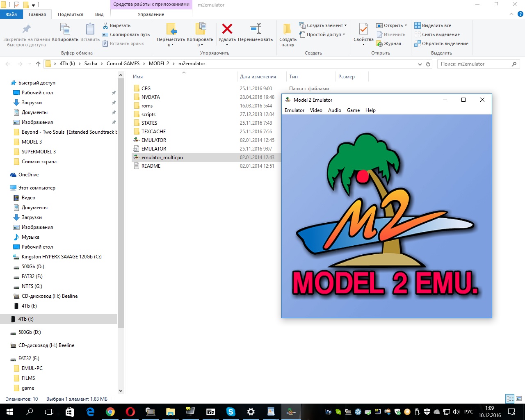525x420 pixels.
Task: Click the refresh icon beside address bar
Action: [428, 64]
